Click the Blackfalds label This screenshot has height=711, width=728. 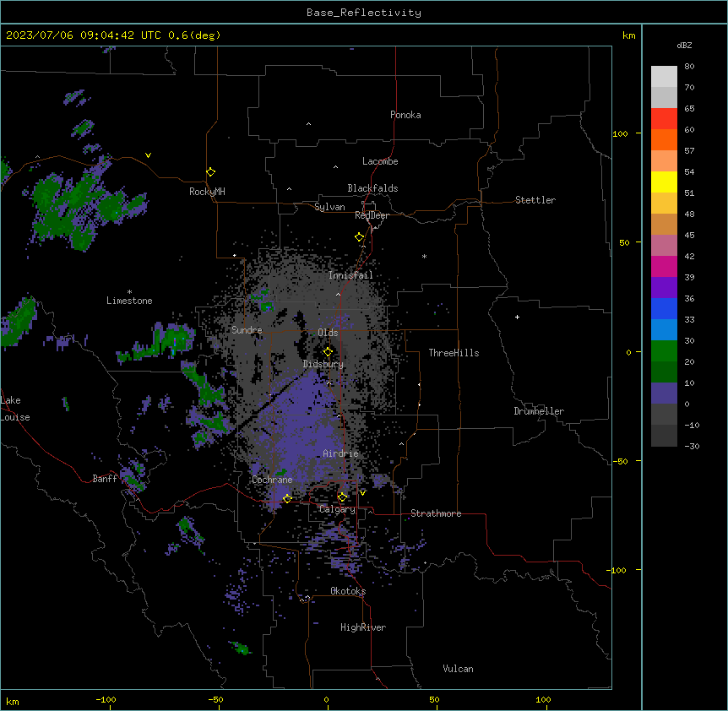click(372, 188)
